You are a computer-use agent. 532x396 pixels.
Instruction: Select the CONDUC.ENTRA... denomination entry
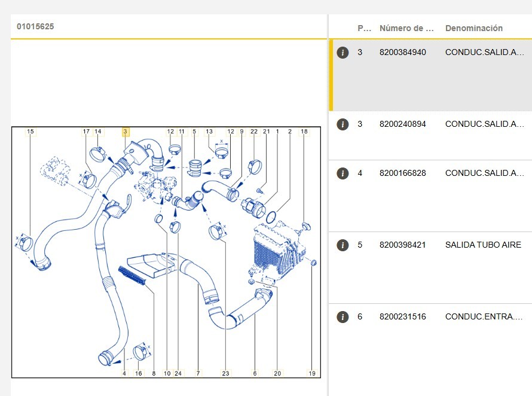click(x=484, y=317)
